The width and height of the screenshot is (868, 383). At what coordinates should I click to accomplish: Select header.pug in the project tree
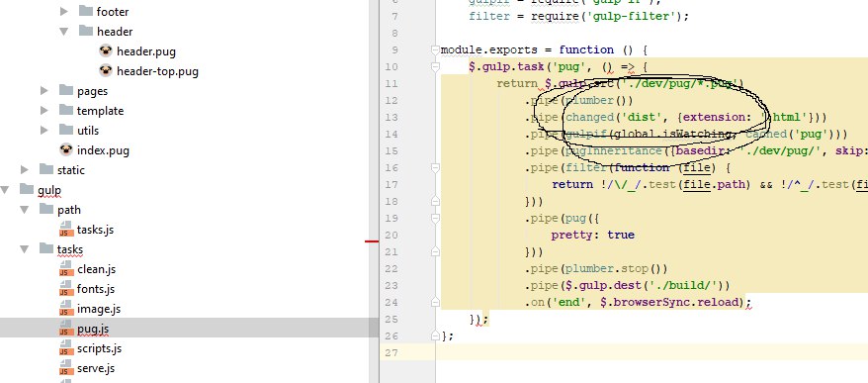point(146,51)
